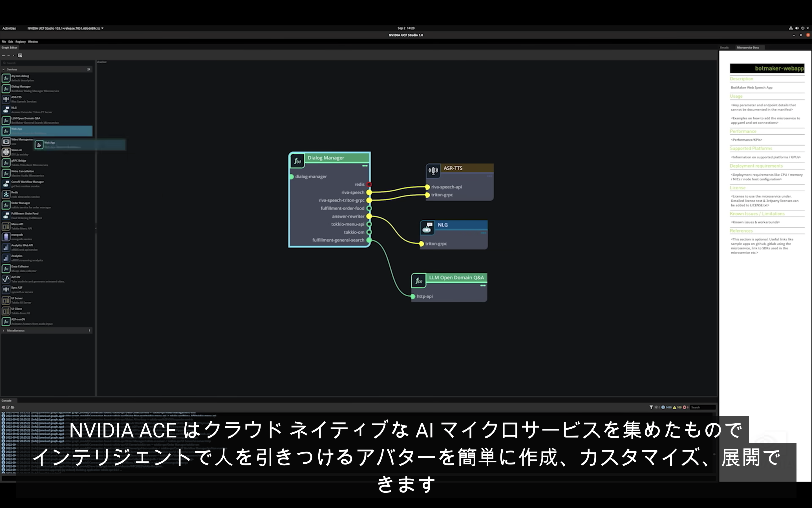Click answer-rewriter port on Dialog Manager
The width and height of the screenshot is (812, 508).
tap(369, 216)
